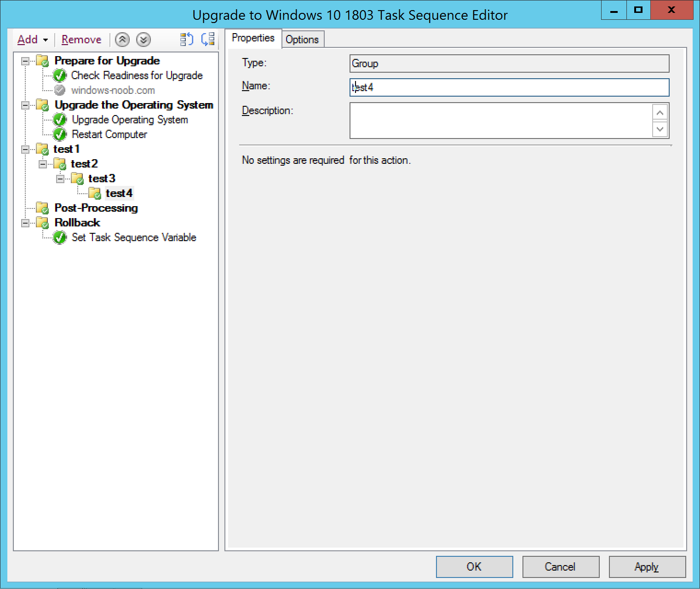
Task: Maximize the Task Sequence Editor window
Action: point(638,10)
